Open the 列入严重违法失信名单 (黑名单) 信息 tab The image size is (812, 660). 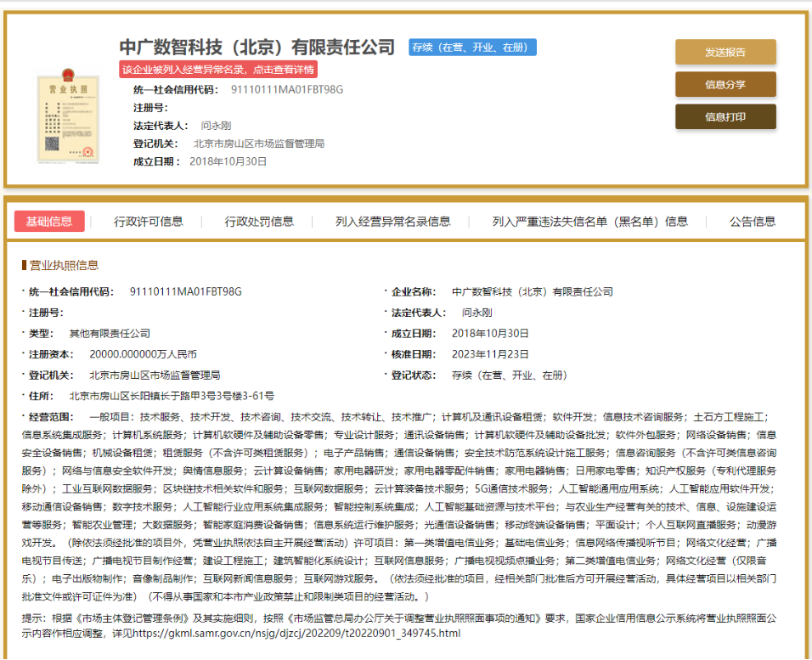click(x=589, y=221)
